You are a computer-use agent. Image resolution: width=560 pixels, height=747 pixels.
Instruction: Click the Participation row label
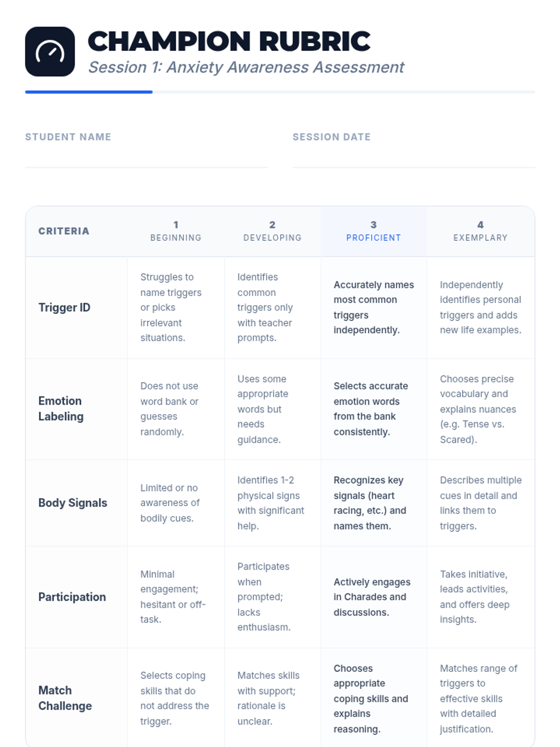tap(72, 597)
